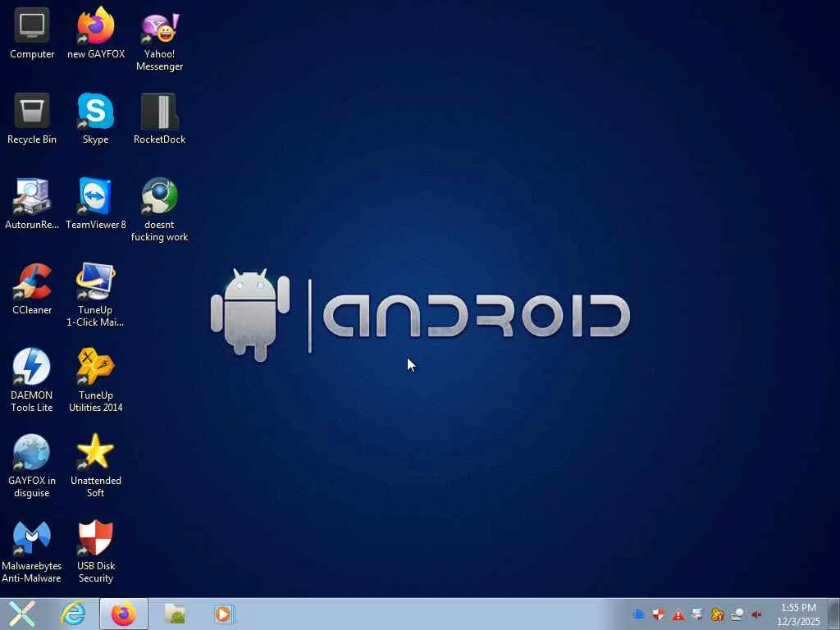Open the media player taskbar icon
The image size is (840, 630).
[x=224, y=614]
